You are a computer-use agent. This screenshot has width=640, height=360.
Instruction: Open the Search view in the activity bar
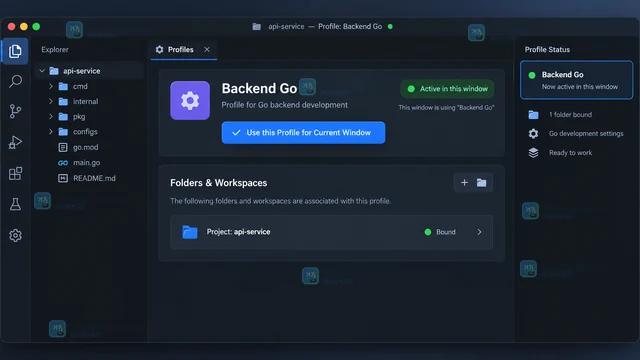point(15,81)
